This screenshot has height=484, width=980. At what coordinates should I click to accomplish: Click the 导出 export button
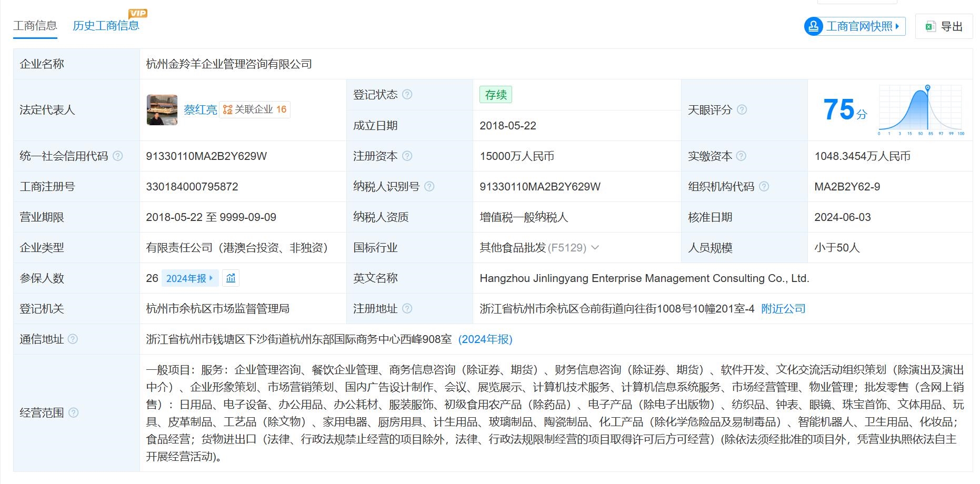point(945,26)
